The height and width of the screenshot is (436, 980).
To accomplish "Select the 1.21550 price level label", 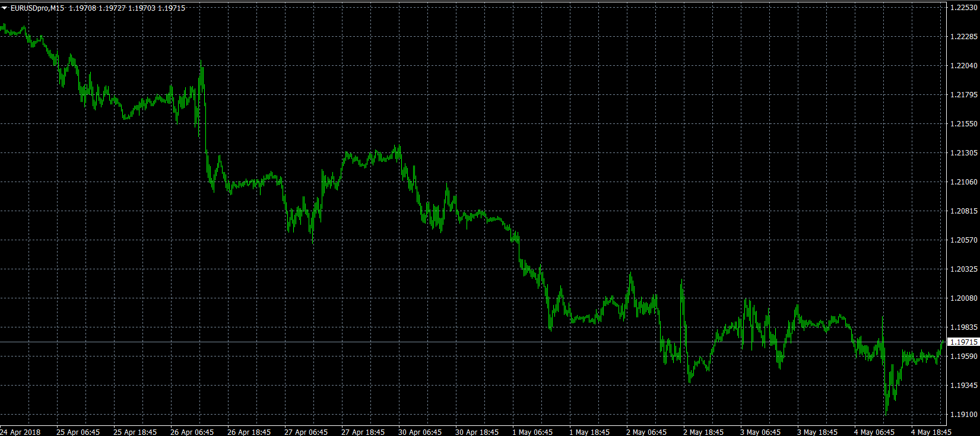I will (x=964, y=124).
